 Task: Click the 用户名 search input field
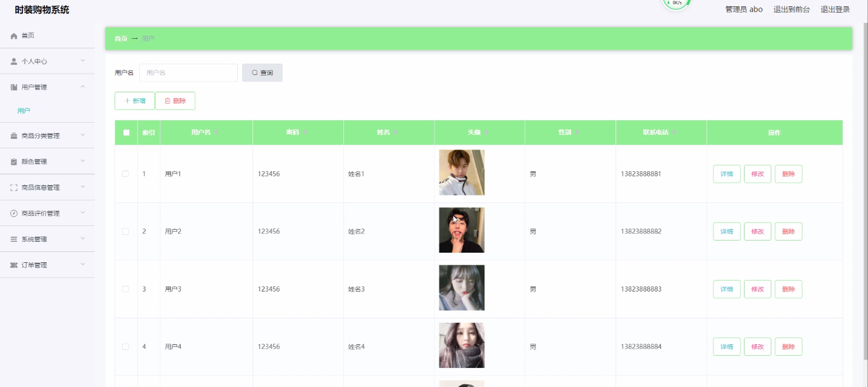coord(188,73)
